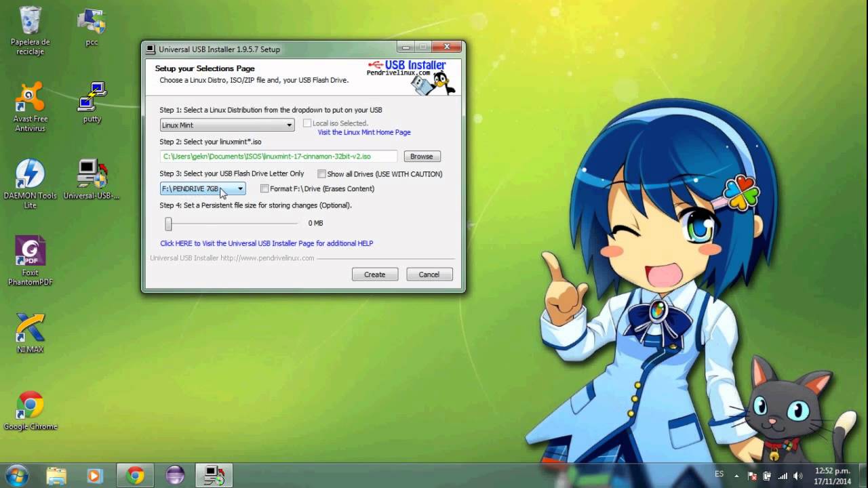Click the Browse button for ISO

point(422,157)
